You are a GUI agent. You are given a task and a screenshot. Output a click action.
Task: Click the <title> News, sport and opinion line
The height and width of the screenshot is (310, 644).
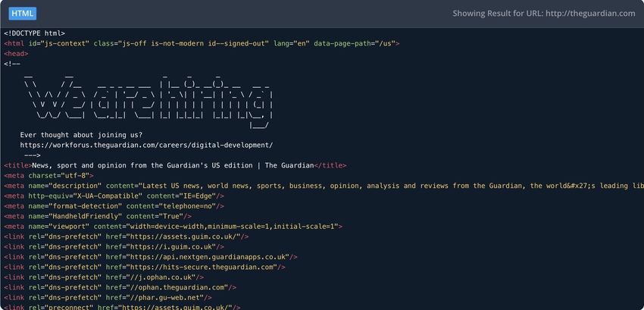coord(175,165)
